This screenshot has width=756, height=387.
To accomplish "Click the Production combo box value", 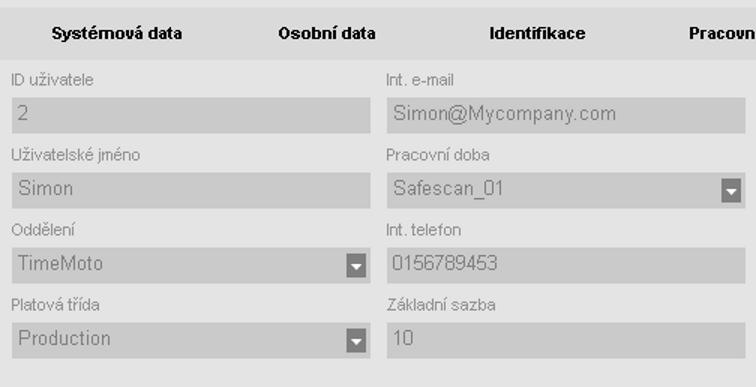I will click(x=64, y=338).
